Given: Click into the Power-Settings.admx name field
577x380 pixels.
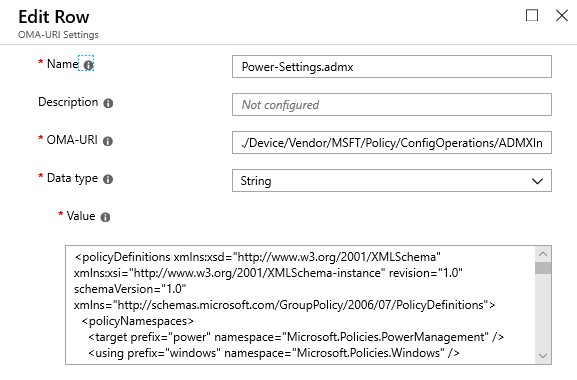Looking at the screenshot, I should point(392,67).
